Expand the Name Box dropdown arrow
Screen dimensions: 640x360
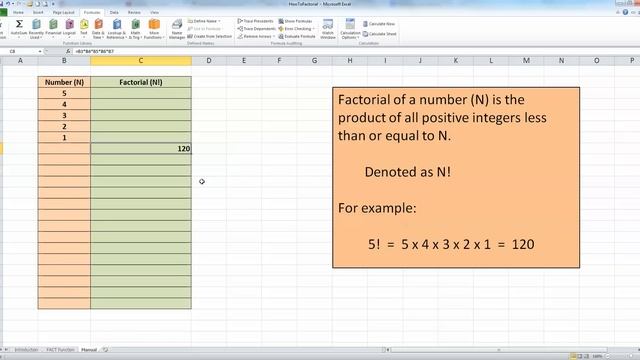40,51
